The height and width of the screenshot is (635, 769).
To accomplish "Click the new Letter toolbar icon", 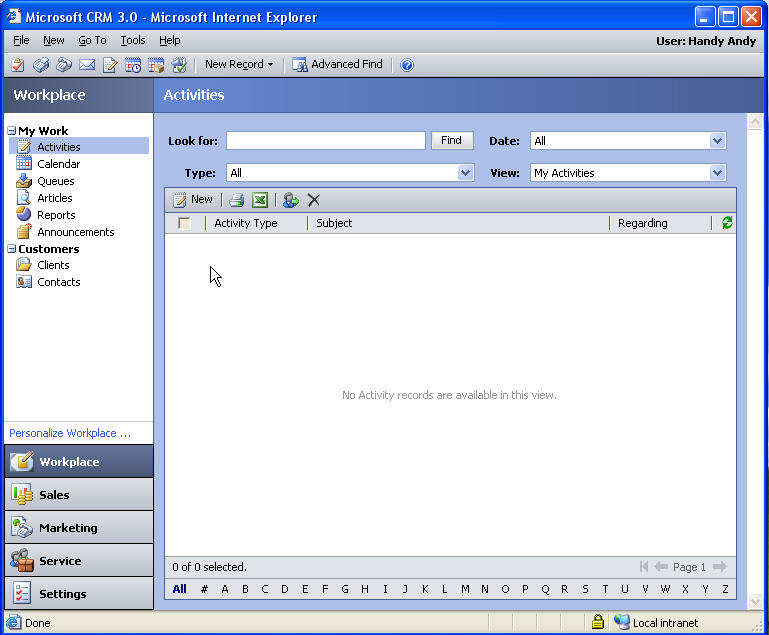I will click(x=110, y=65).
